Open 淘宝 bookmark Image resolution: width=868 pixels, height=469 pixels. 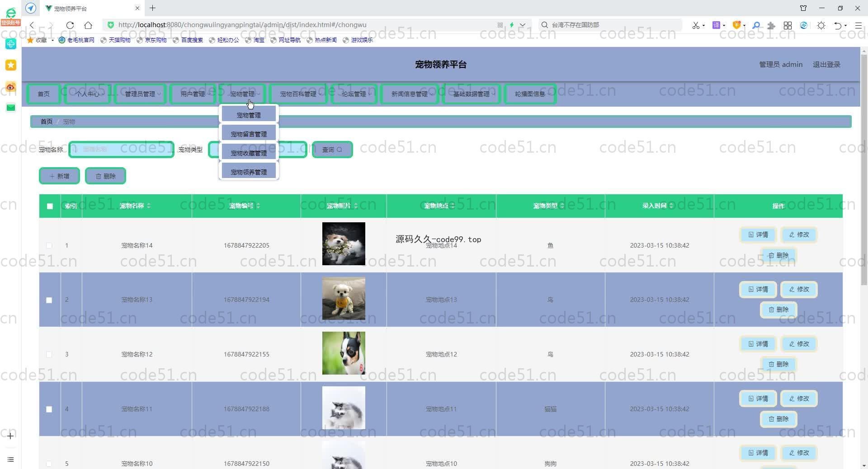tap(255, 40)
